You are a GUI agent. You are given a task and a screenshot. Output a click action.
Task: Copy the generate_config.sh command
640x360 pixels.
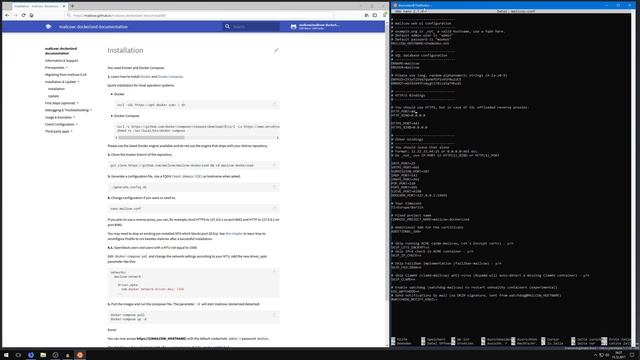[275, 187]
